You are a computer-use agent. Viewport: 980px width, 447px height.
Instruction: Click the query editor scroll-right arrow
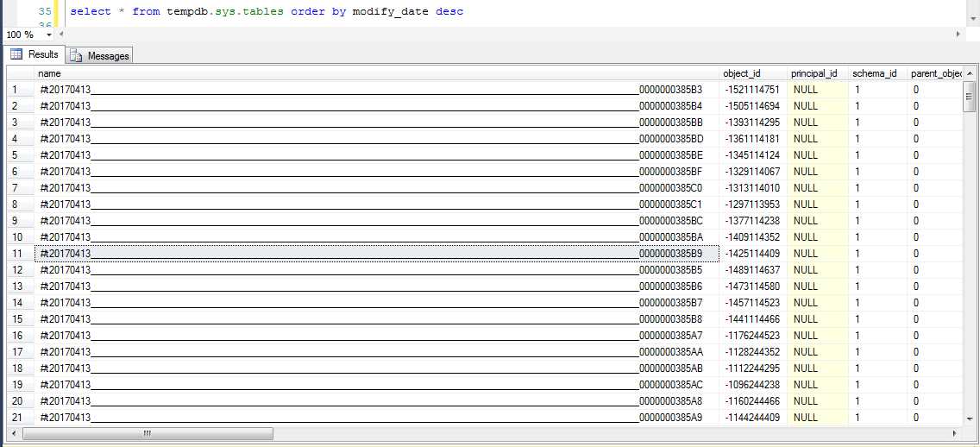coord(958,34)
